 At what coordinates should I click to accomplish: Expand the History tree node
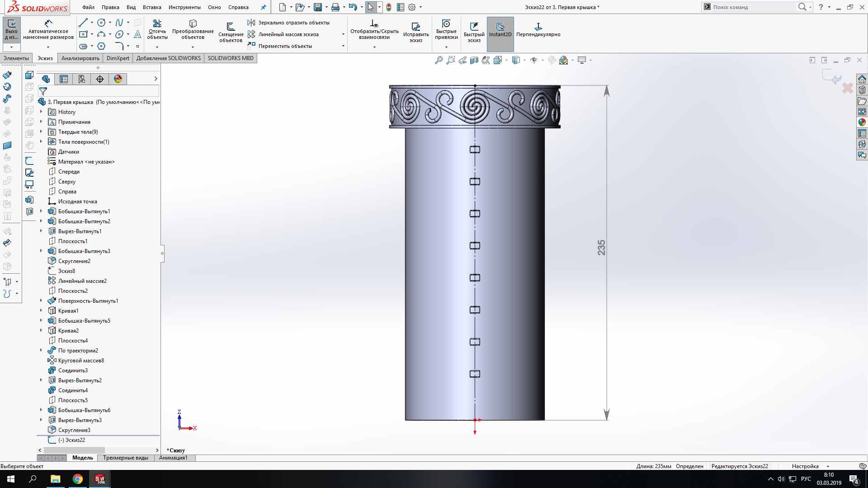pyautogui.click(x=41, y=112)
